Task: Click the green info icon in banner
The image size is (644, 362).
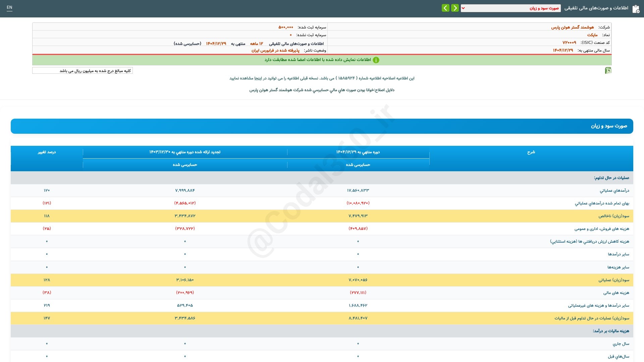Action: 376,60
